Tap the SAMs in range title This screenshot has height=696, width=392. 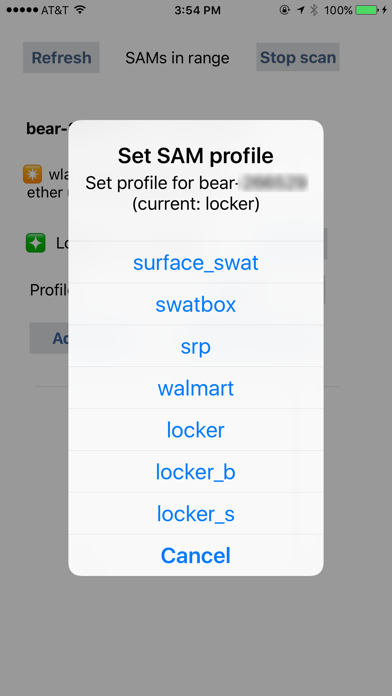177,57
